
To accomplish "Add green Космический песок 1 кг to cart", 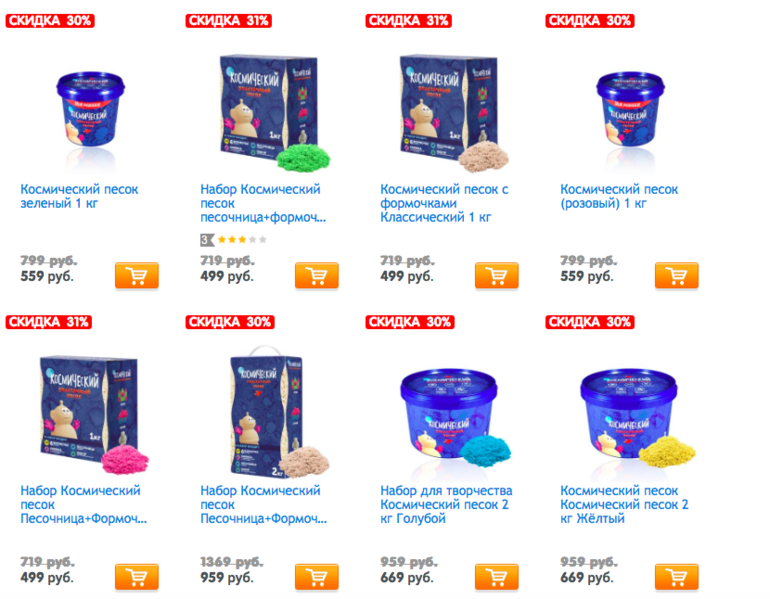I will [x=137, y=275].
